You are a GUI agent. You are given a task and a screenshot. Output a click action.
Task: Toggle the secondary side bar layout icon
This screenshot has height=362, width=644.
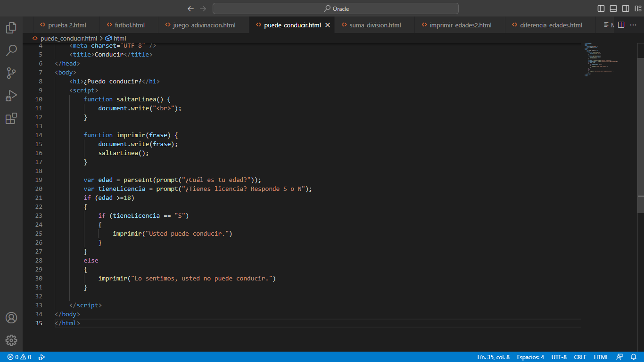click(626, 8)
